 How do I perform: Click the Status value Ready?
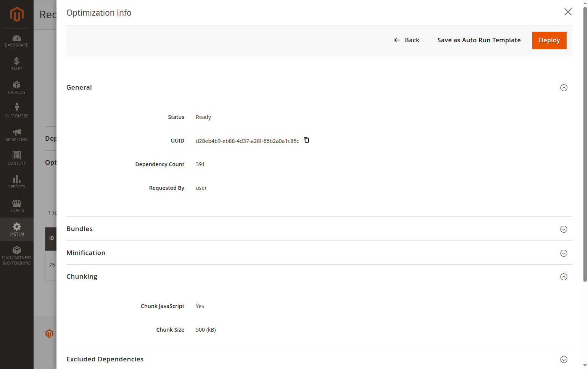coord(203,117)
